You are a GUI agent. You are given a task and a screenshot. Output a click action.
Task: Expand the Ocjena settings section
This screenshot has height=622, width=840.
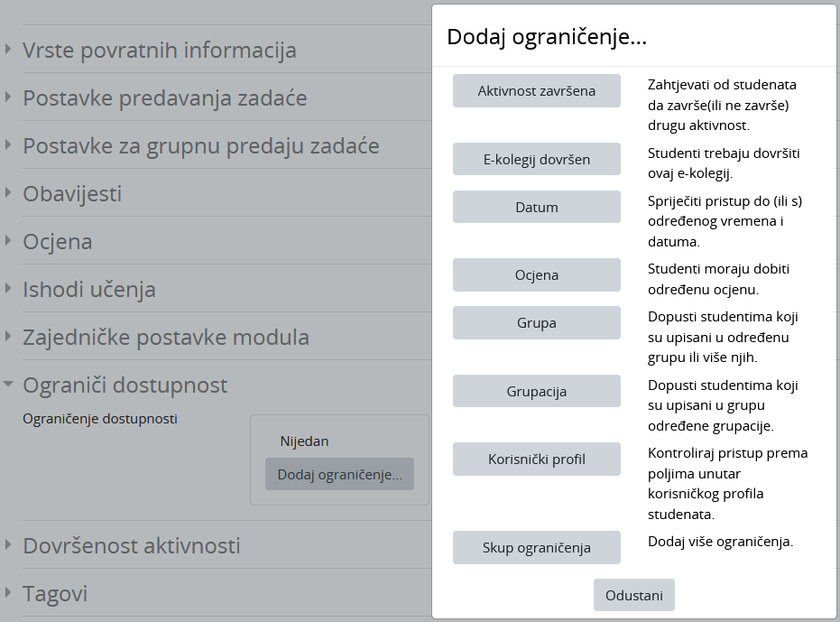coord(57,241)
